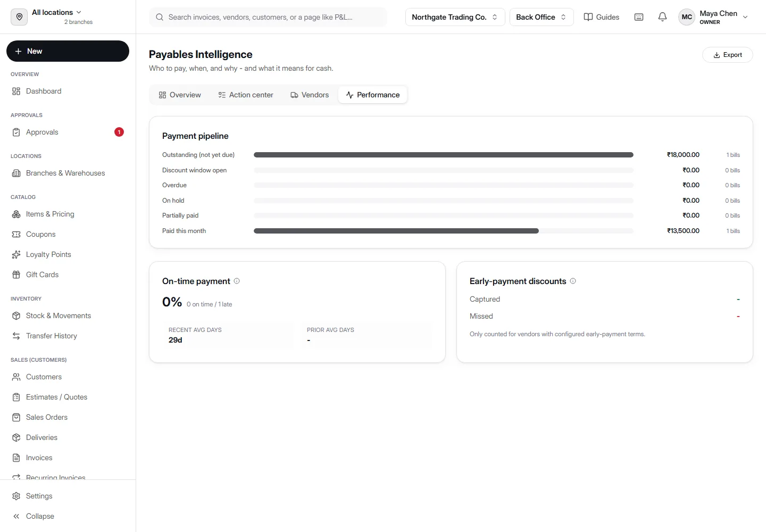Image resolution: width=766 pixels, height=532 pixels.
Task: Open Dashboard from the sidebar
Action: coord(68,91)
